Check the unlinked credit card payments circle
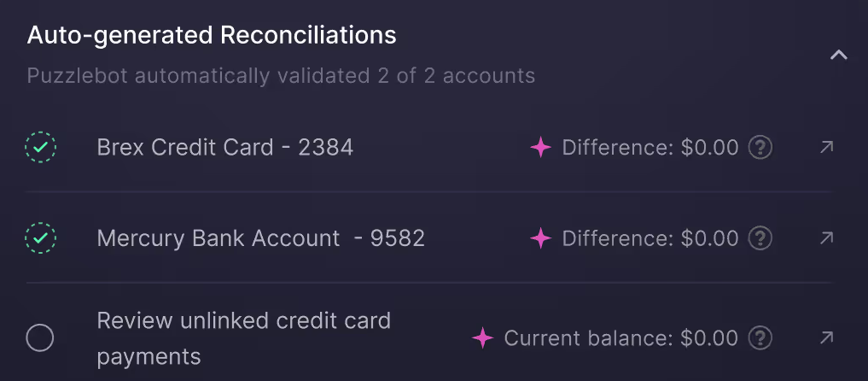This screenshot has height=381, width=868. click(40, 338)
